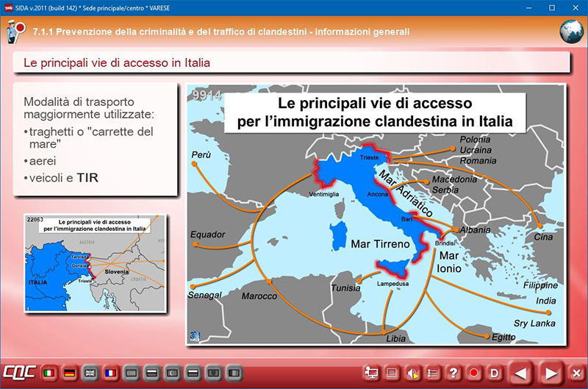The image size is (588, 389).
Task: Advance to the next slide arrow
Action: (551, 373)
